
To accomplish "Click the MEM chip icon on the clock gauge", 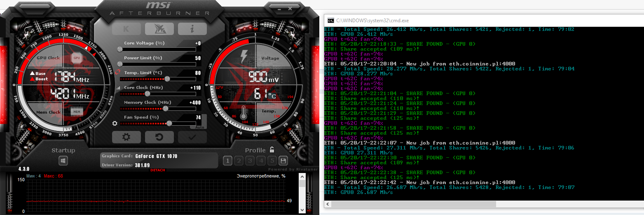I will coord(76,111).
